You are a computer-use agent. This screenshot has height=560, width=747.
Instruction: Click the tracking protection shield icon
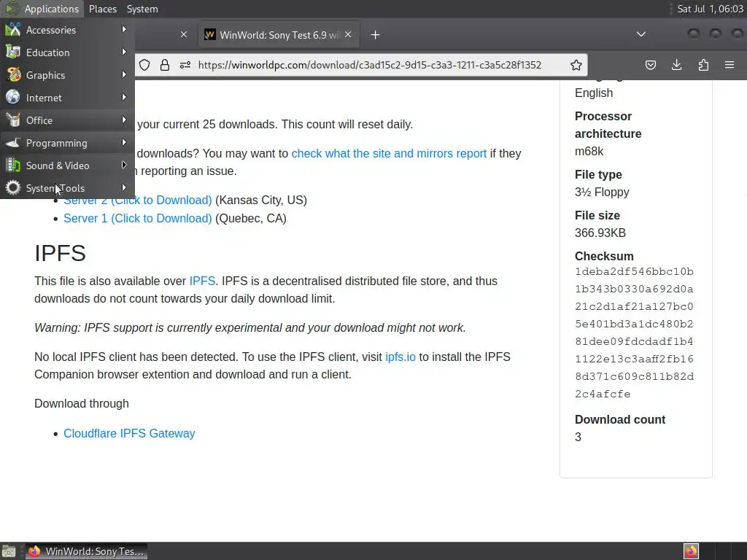pyautogui.click(x=144, y=65)
